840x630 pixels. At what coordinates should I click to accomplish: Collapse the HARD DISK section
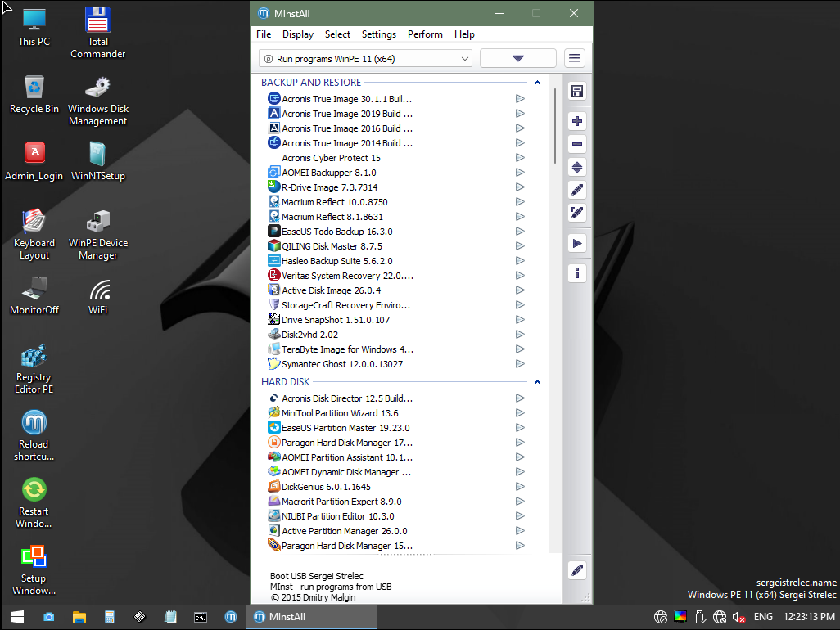point(537,382)
